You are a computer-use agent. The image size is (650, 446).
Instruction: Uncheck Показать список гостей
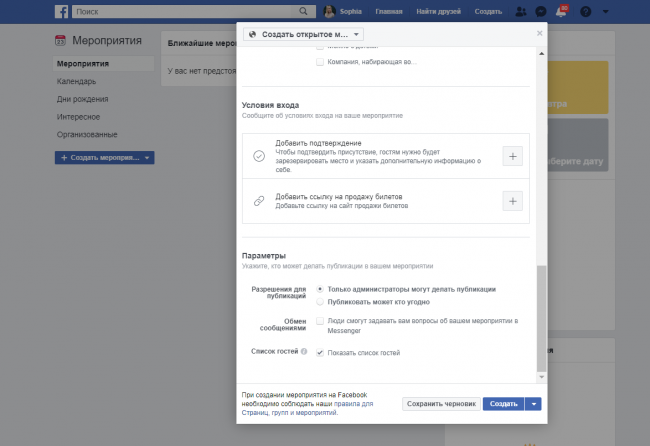320,353
